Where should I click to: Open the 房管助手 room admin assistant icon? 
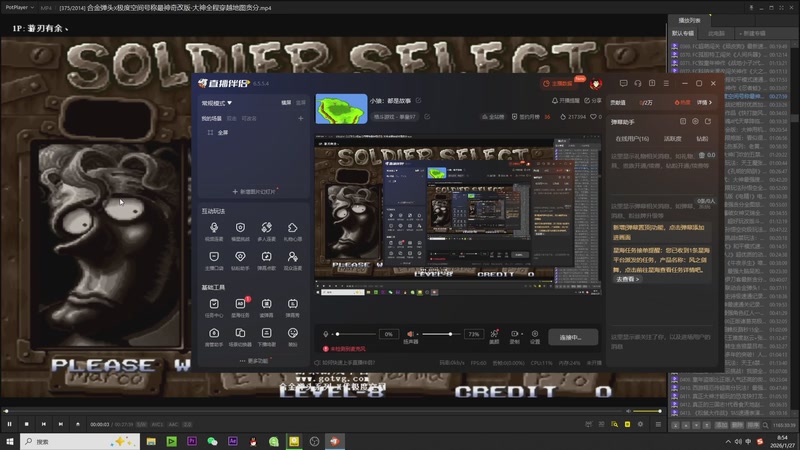pyautogui.click(x=214, y=333)
